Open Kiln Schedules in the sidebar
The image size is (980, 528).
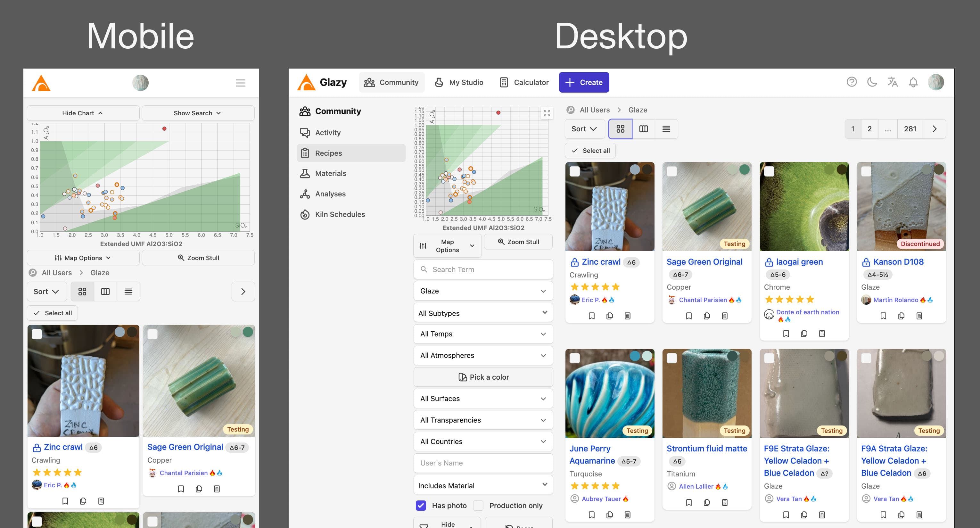[340, 214]
